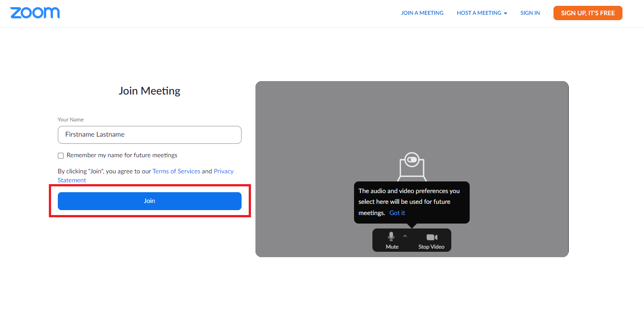Open JOIN A MEETING in top navigation
The width and height of the screenshot is (644, 336).
pos(422,13)
